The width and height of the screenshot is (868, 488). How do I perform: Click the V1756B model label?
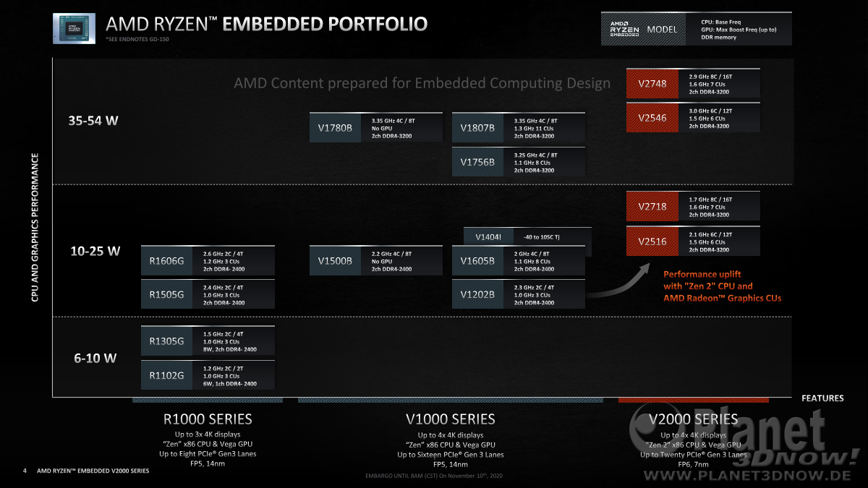pyautogui.click(x=478, y=162)
